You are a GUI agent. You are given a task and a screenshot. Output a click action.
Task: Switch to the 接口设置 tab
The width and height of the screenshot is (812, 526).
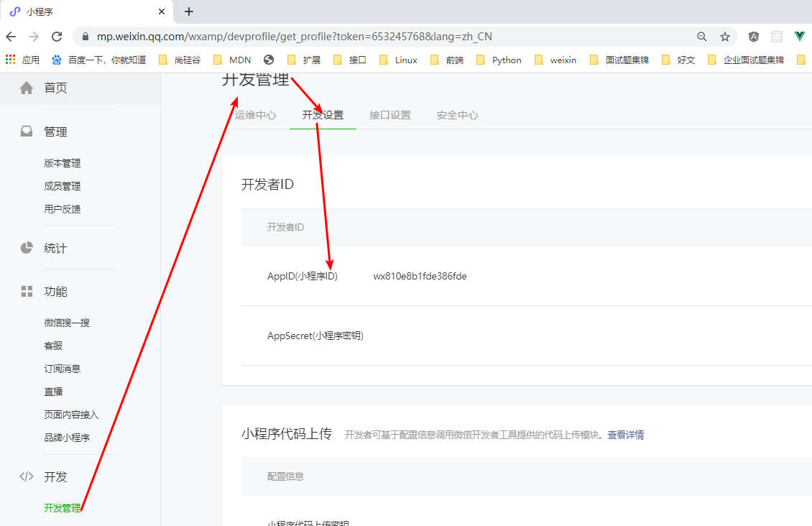[x=390, y=115]
